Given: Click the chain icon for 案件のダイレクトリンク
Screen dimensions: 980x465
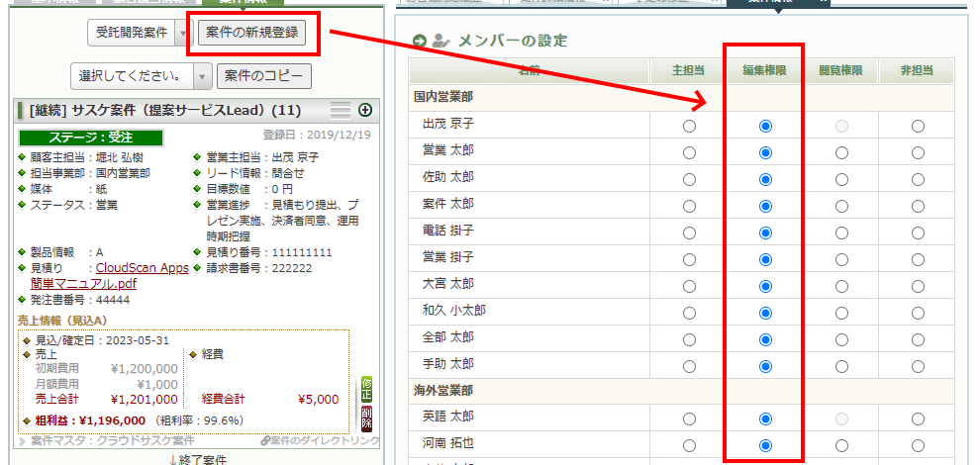Looking at the screenshot, I should pos(265,440).
